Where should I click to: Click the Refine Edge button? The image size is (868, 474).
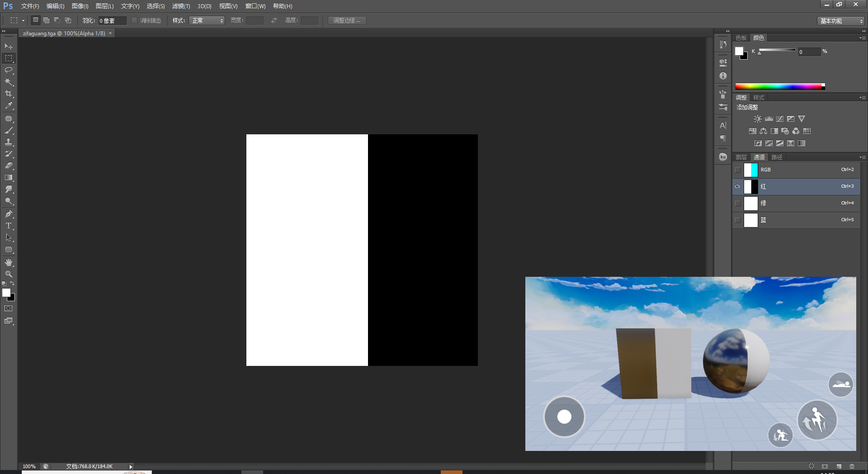[347, 20]
